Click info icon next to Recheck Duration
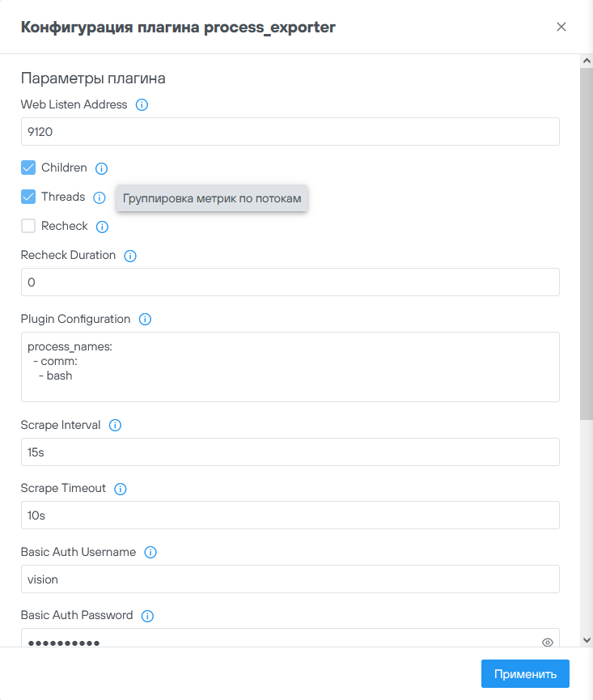The width and height of the screenshot is (593, 700). coord(130,256)
